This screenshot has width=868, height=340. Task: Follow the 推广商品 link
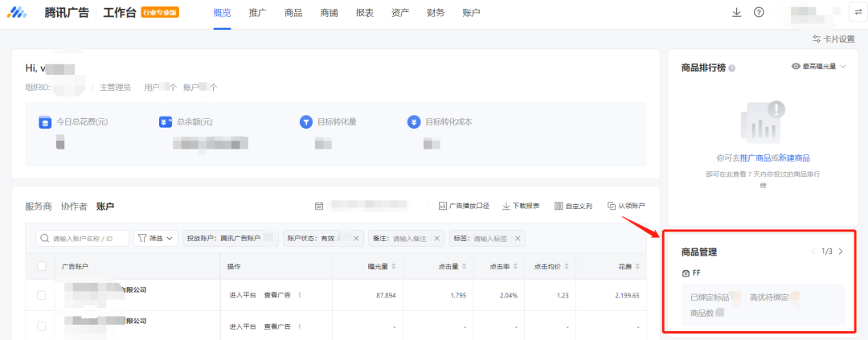[x=755, y=158]
